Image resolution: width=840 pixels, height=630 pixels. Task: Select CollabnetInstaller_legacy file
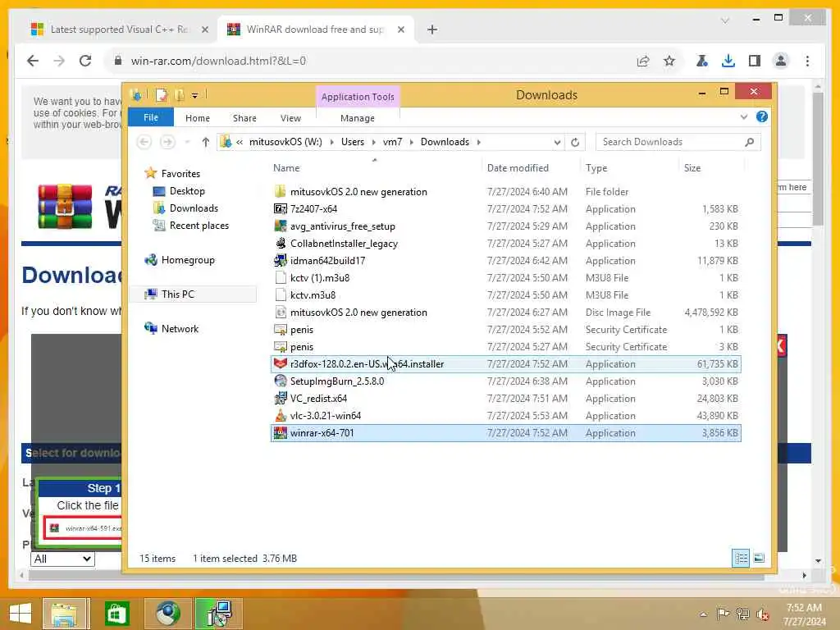pyautogui.click(x=505, y=244)
